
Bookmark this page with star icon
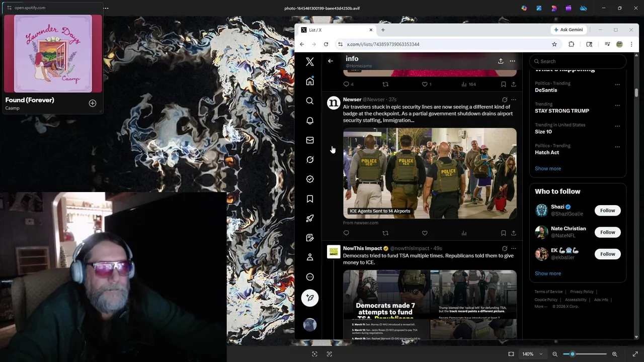point(554,44)
